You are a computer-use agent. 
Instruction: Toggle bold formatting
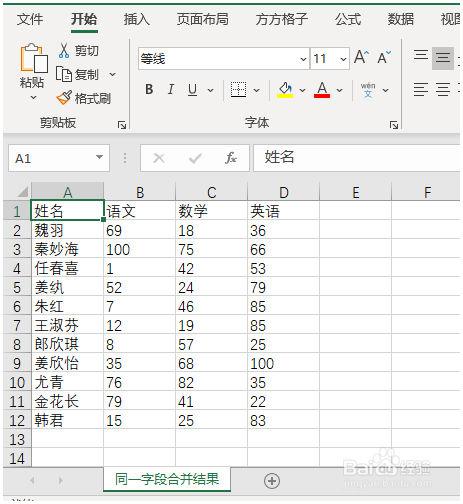coord(149,89)
